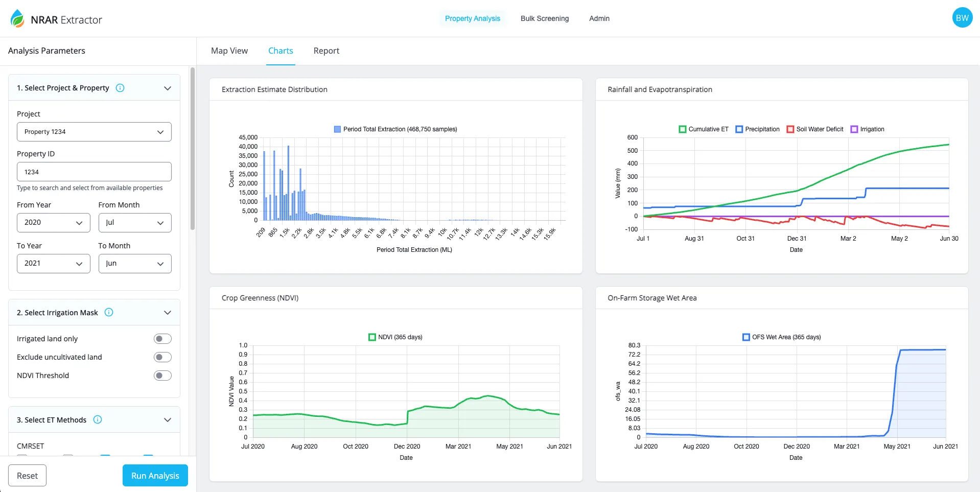Open the Project dropdown
The image size is (980, 492).
(x=94, y=132)
